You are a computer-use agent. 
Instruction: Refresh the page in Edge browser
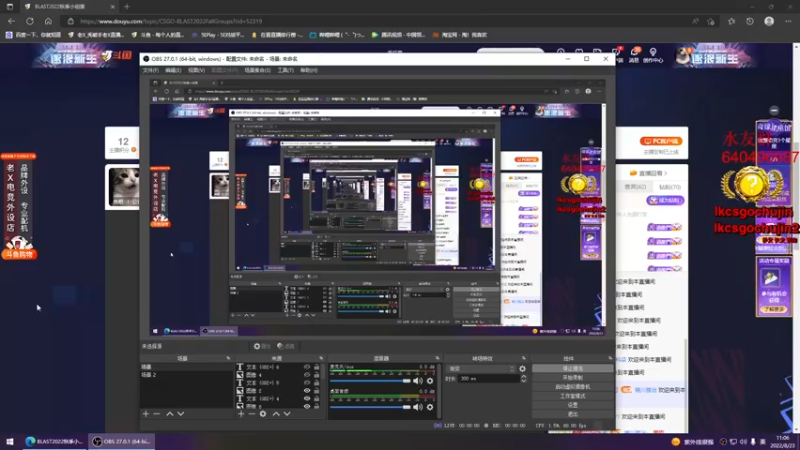30,21
